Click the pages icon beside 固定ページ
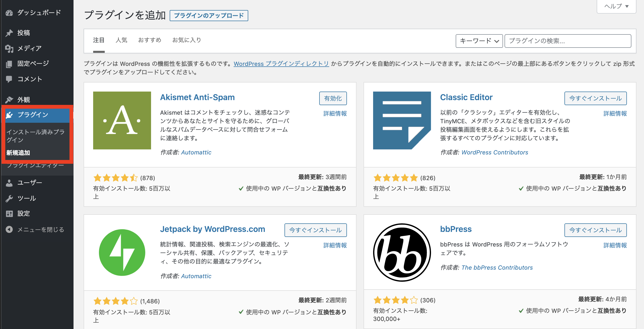 (9, 64)
